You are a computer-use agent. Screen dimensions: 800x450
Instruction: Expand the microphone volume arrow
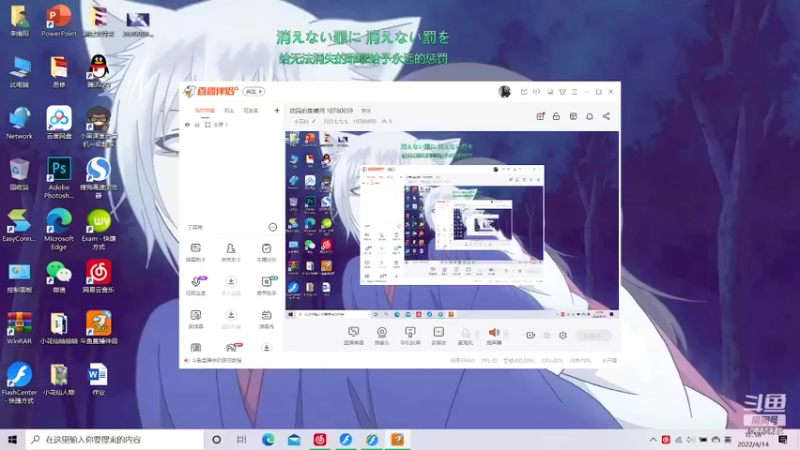click(477, 335)
